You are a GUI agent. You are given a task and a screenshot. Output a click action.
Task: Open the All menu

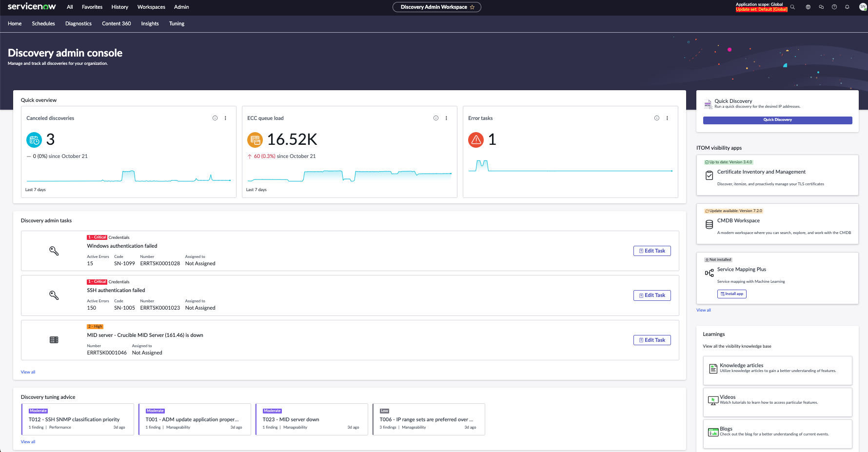(70, 7)
